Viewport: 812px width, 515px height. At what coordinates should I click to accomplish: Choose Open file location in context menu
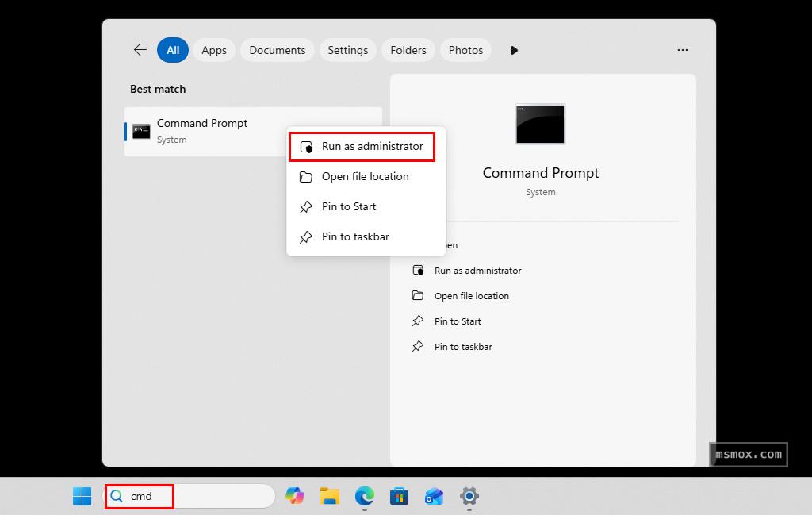[x=365, y=177]
